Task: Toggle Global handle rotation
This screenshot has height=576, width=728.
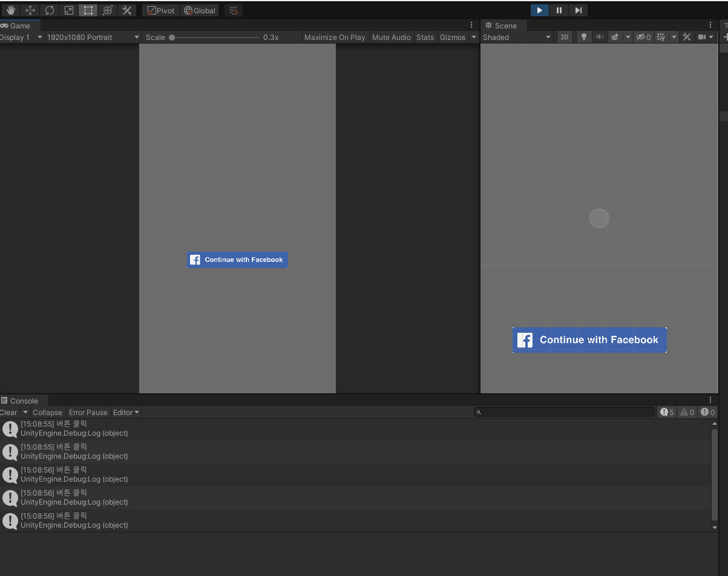Action: (200, 10)
